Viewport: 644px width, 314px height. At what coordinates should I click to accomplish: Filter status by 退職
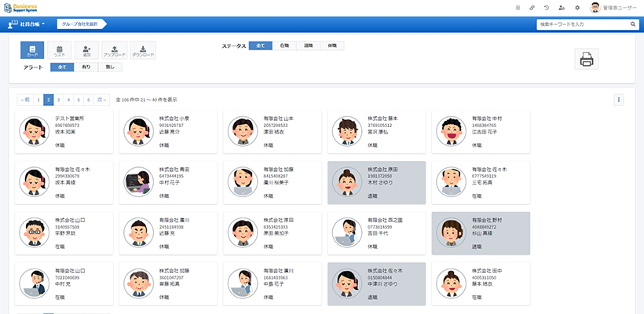tap(308, 46)
